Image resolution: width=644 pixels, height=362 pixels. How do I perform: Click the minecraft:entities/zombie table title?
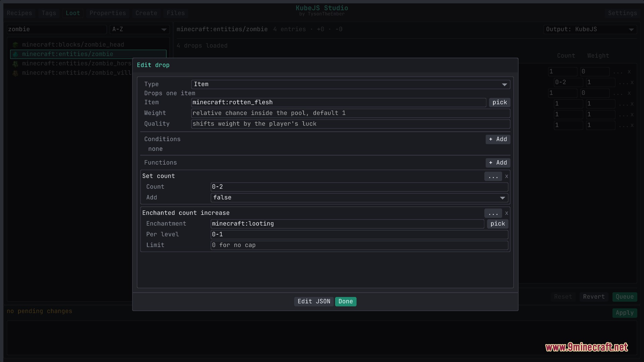[x=222, y=29]
